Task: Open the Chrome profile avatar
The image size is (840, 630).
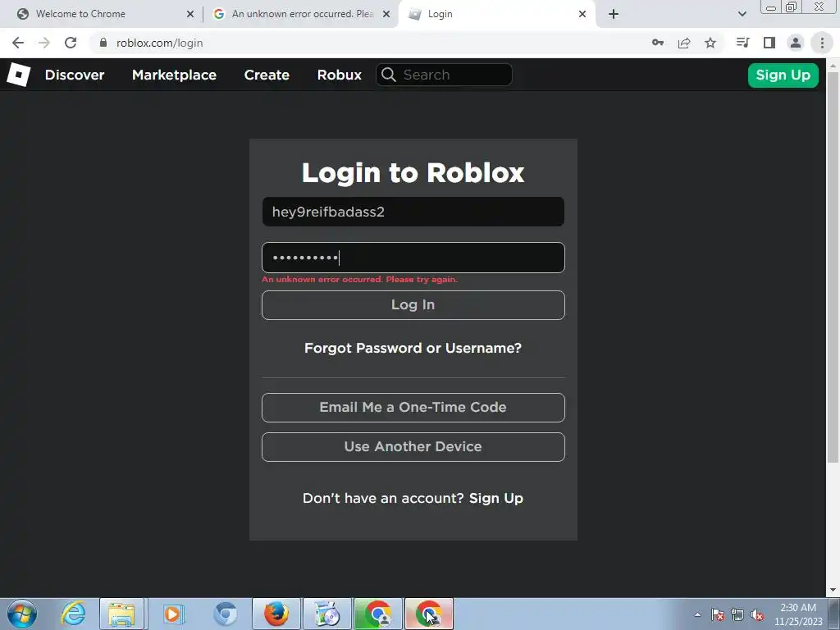Action: pyautogui.click(x=796, y=43)
